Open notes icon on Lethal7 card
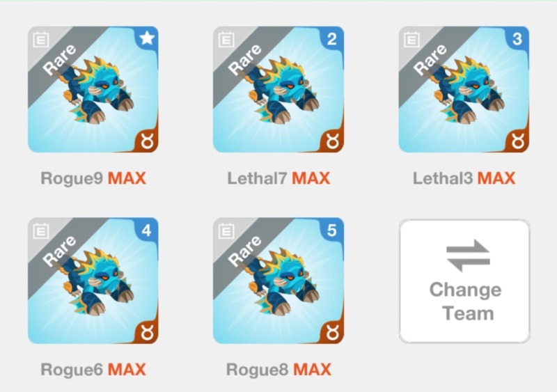The image size is (557, 392). coord(226,40)
